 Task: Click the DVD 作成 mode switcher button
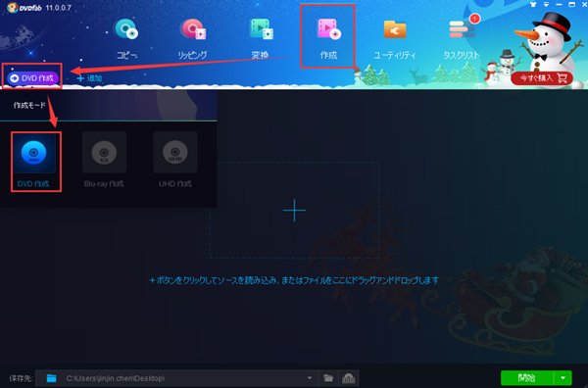click(32, 78)
